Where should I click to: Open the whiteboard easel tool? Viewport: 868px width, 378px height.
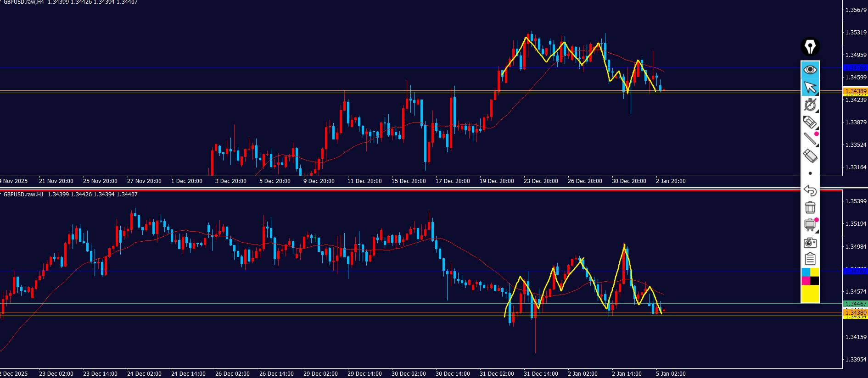pyautogui.click(x=810, y=225)
